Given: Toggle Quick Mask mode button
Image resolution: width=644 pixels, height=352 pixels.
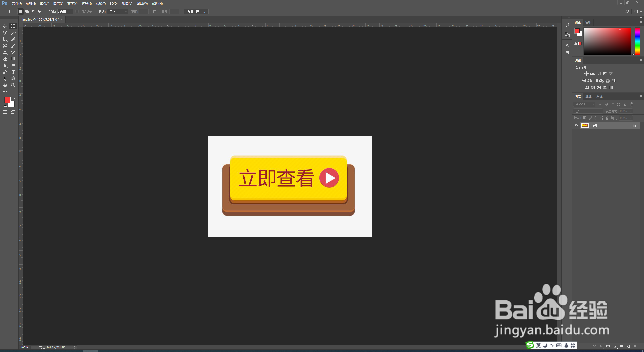Looking at the screenshot, I should 5,112.
